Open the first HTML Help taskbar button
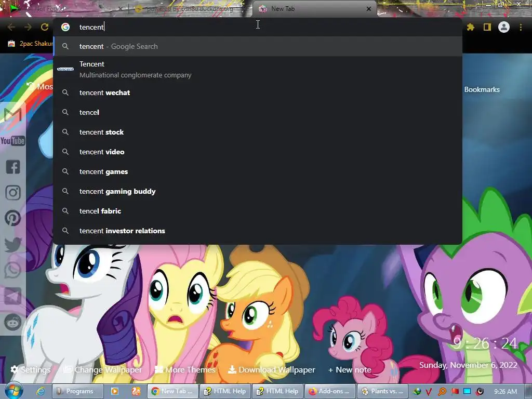Viewport: 532px width, 399px height. click(x=225, y=391)
